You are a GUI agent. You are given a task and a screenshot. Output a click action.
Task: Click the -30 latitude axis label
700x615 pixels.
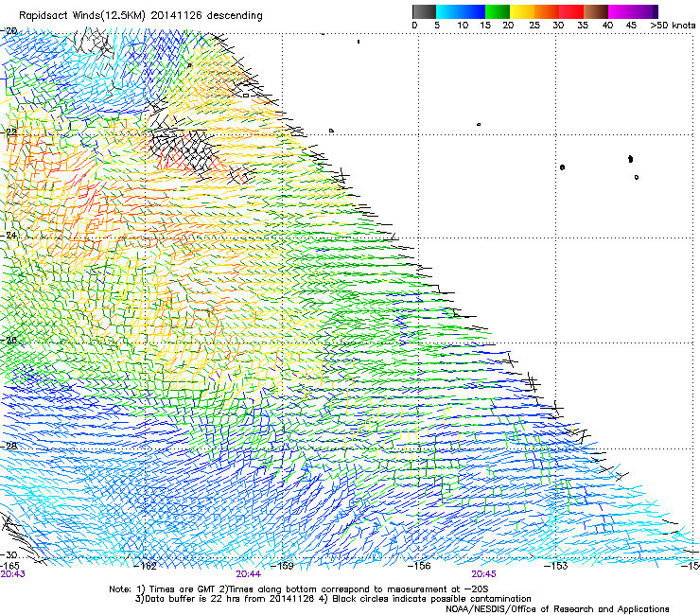pyautogui.click(x=9, y=554)
